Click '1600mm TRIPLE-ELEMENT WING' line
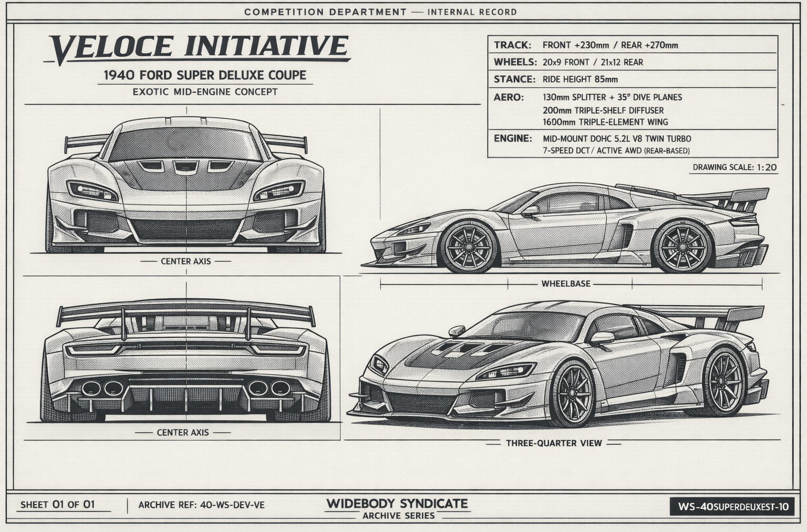 [605, 122]
